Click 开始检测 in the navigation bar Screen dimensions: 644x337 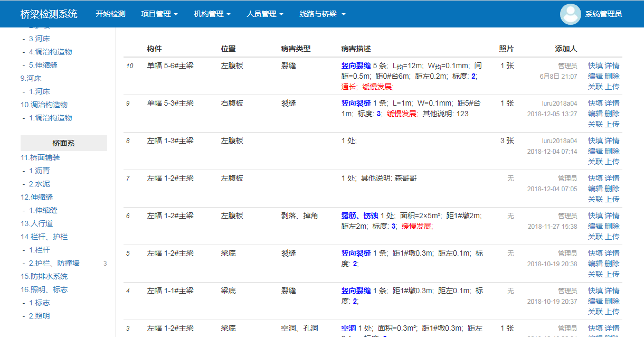coord(110,14)
